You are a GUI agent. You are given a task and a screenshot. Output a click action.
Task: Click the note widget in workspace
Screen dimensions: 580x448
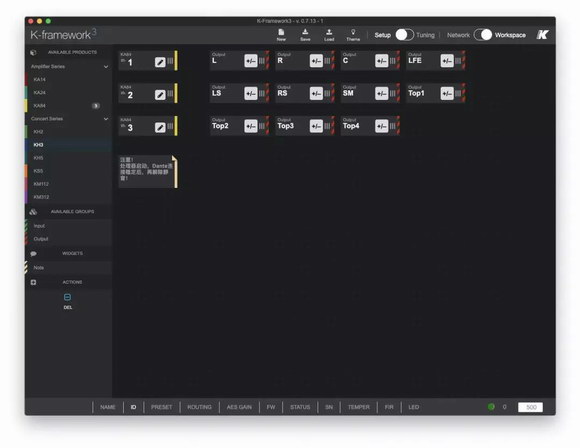148,172
